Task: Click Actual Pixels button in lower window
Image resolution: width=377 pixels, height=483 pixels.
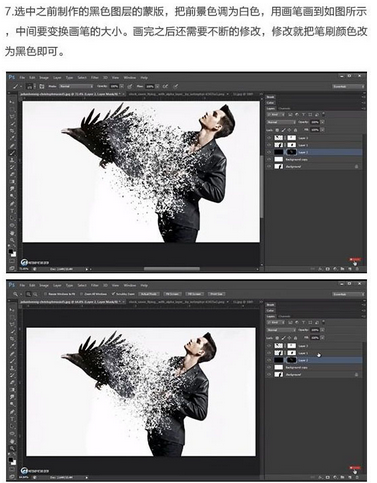Action: click(149, 294)
